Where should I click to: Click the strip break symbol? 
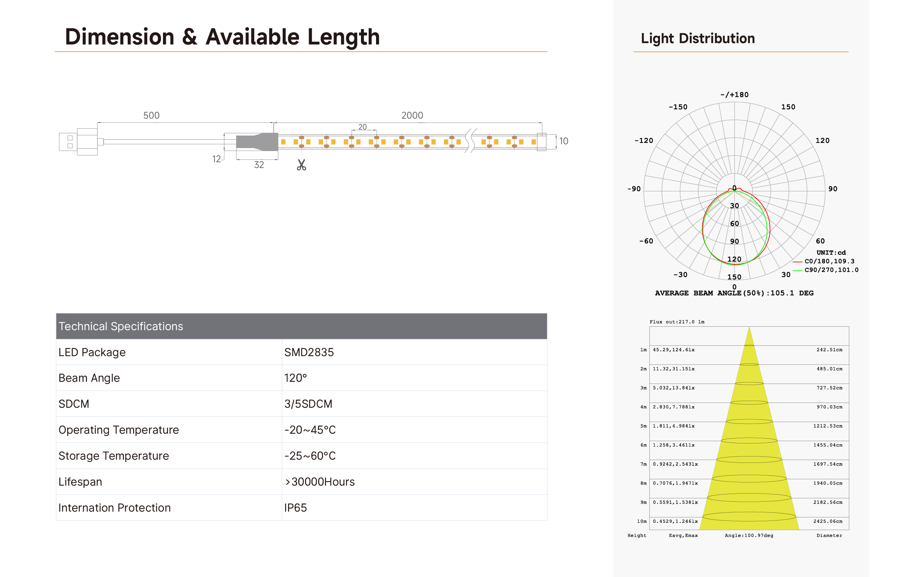pos(471,141)
